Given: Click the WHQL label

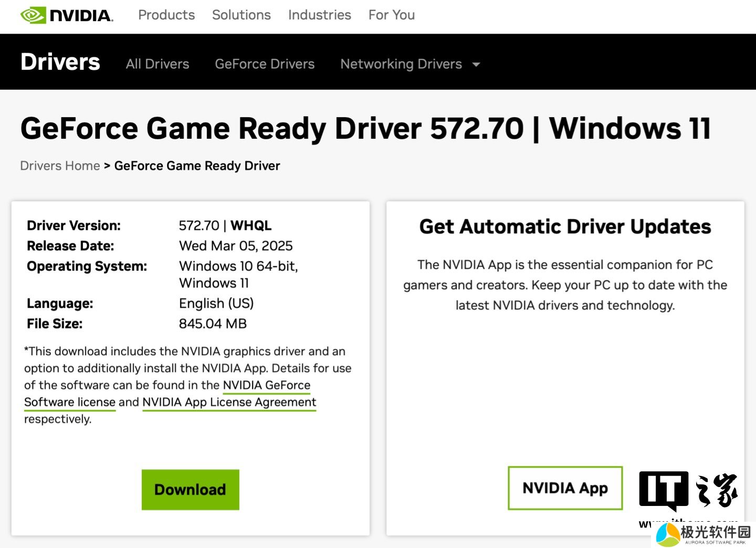Looking at the screenshot, I should pos(251,225).
